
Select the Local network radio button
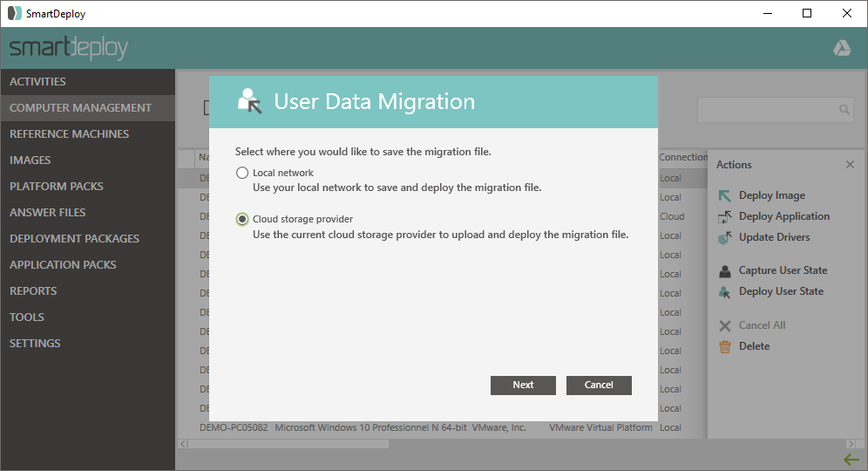pos(242,173)
